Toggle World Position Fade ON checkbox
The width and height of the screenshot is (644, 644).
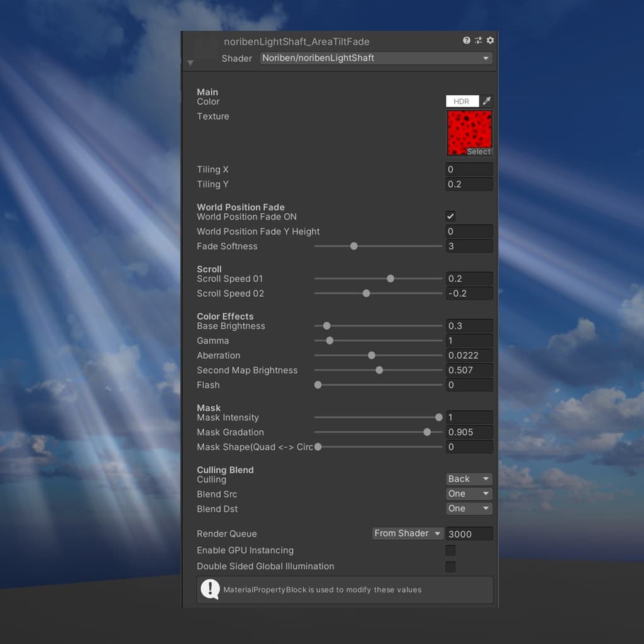pyautogui.click(x=450, y=216)
